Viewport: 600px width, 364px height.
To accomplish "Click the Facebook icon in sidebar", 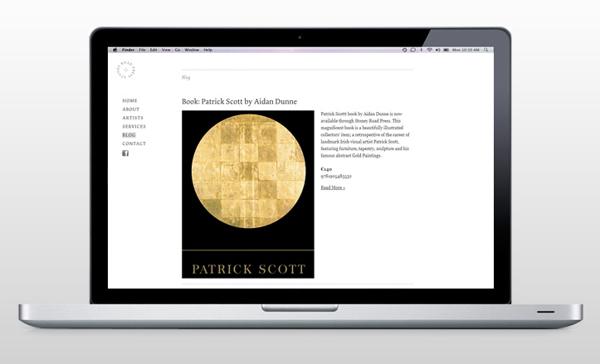I will pyautogui.click(x=125, y=153).
